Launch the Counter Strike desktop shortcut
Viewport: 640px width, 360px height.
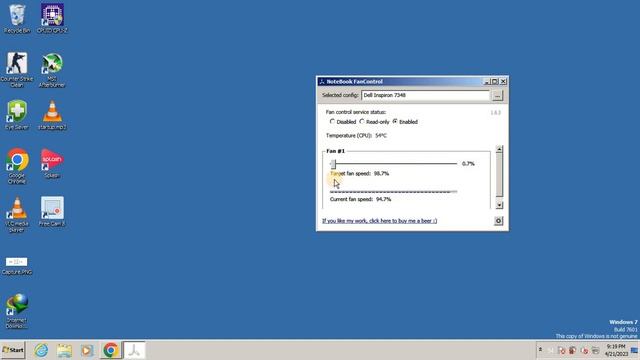point(17,69)
